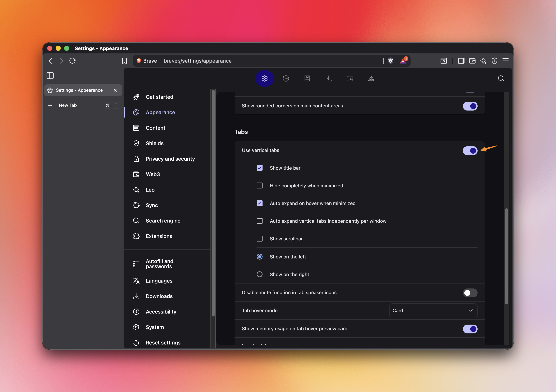Image resolution: width=556 pixels, height=392 pixels.
Task: Turn off Show memory usage on tab hover preview card
Action: tap(470, 329)
